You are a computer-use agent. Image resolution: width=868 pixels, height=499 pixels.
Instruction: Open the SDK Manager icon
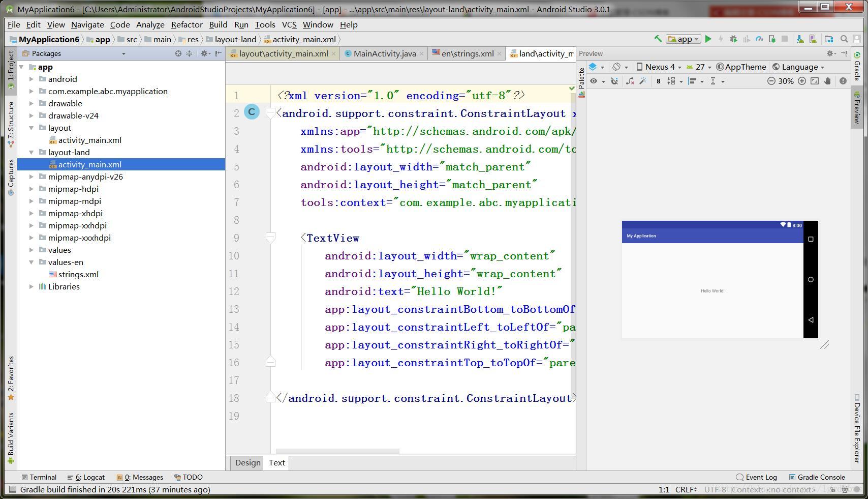[x=800, y=39]
